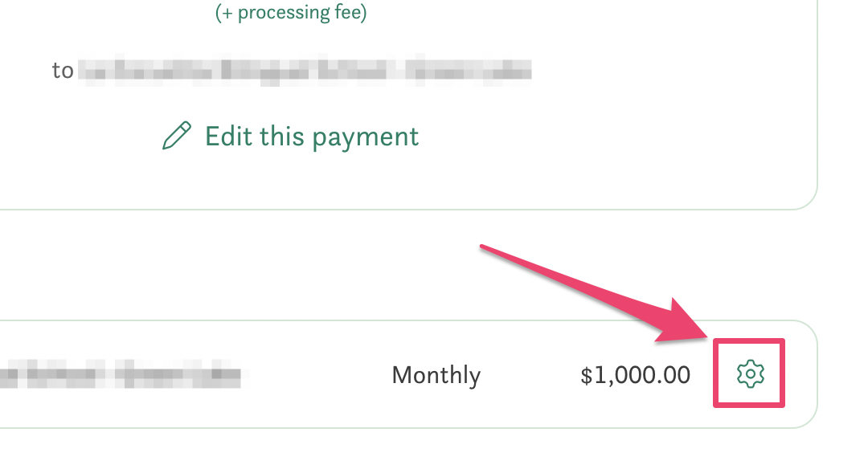Click the space between $1,000.00 and the gear
The image size is (868, 469).
pos(703,375)
